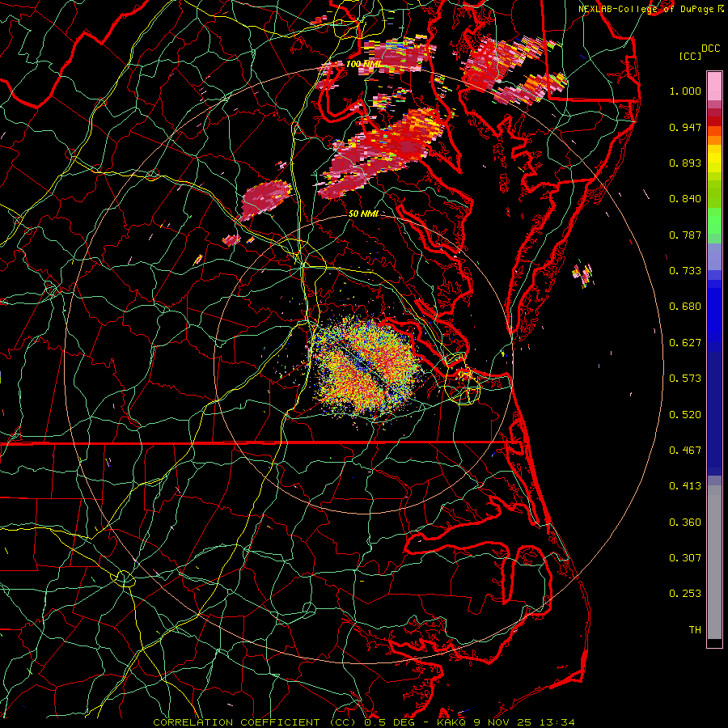Click the 0.733 color scale label
This screenshot has width=728, height=728.
pyautogui.click(x=685, y=271)
